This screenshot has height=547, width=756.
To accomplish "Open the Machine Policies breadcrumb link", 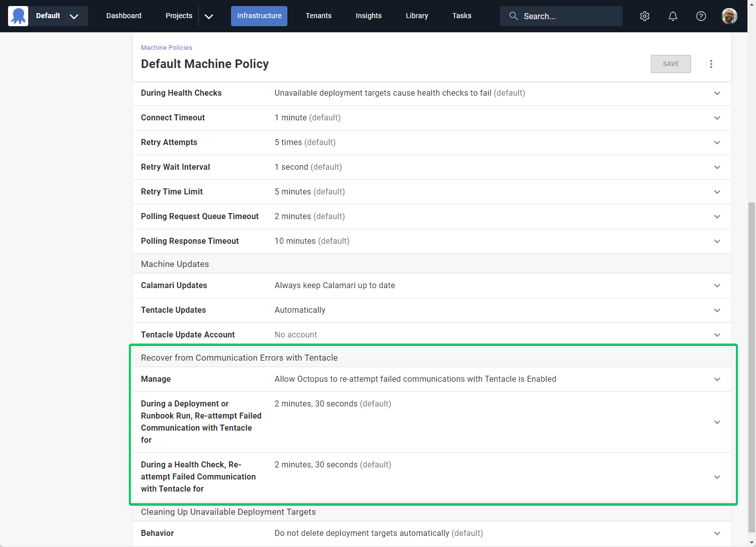I will pyautogui.click(x=167, y=47).
